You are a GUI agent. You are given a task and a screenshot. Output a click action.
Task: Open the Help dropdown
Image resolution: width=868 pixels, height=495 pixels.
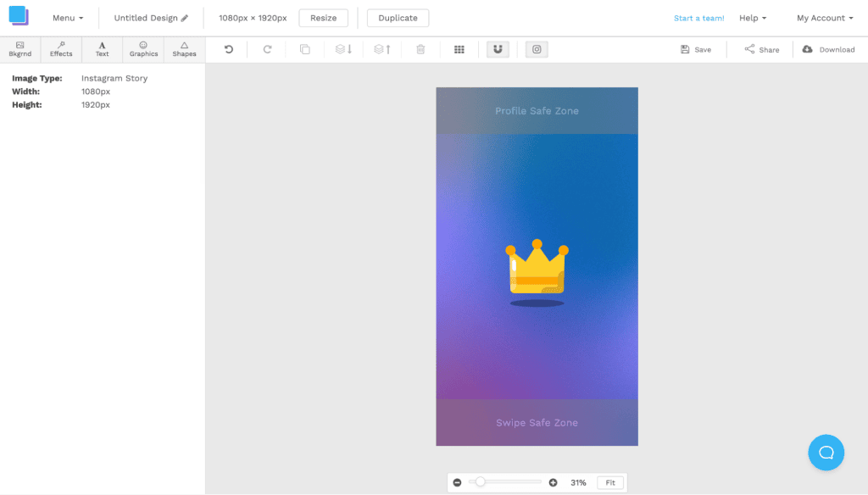(x=753, y=18)
